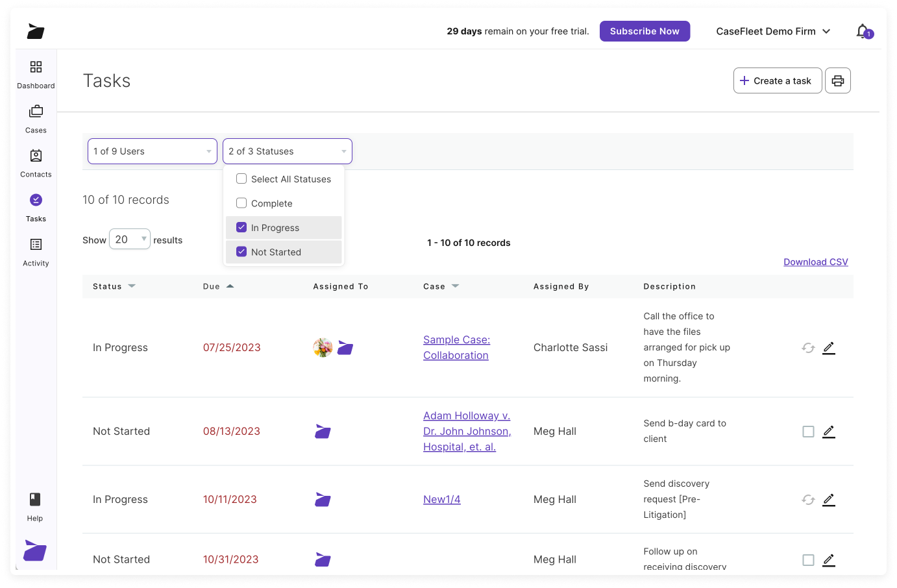Click the Create a task button
897x588 pixels.
(x=777, y=80)
